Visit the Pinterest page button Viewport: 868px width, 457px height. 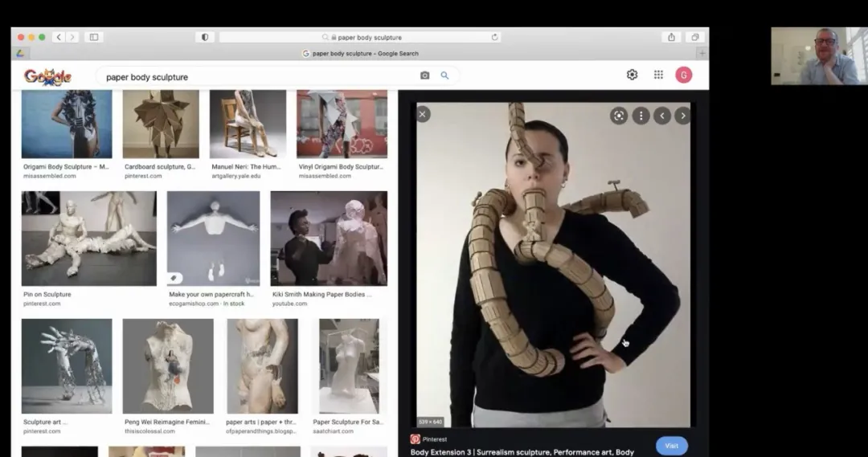coord(671,446)
